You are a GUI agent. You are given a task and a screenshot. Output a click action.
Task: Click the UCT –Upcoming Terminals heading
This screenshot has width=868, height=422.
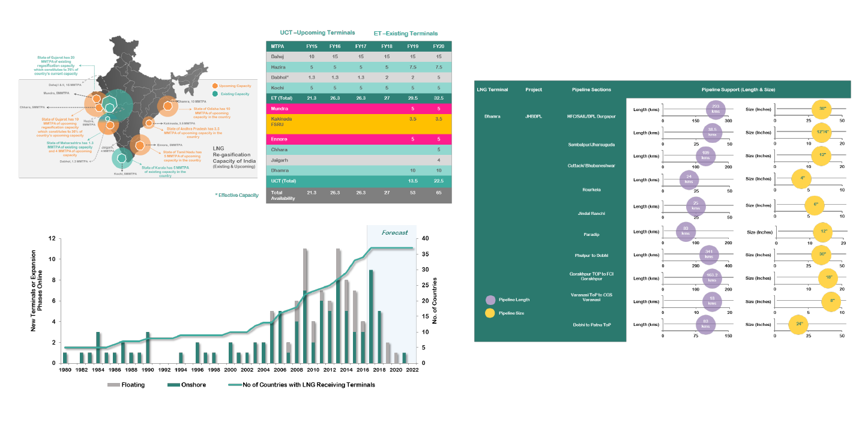[317, 32]
